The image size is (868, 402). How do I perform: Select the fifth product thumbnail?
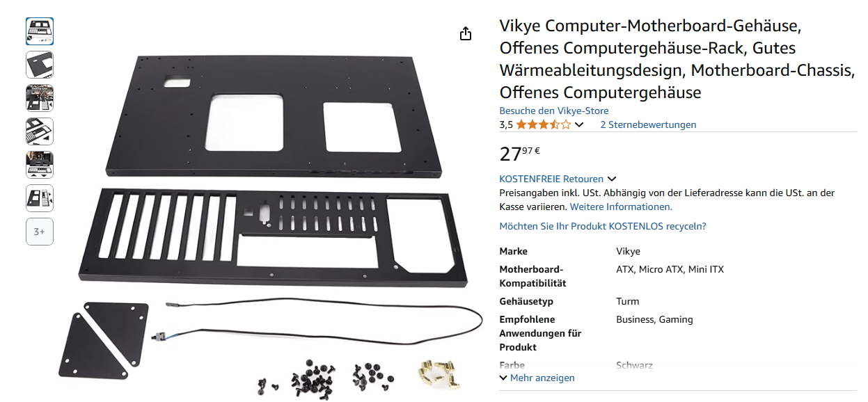40,165
